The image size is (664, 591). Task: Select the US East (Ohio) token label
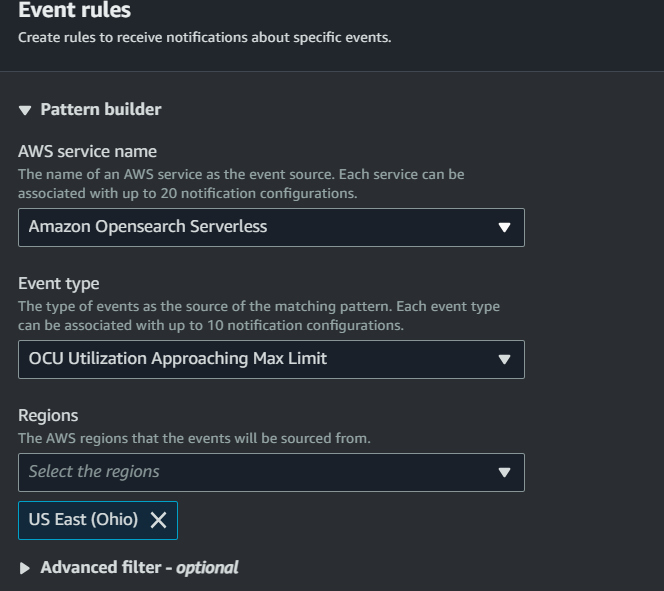[x=83, y=520]
